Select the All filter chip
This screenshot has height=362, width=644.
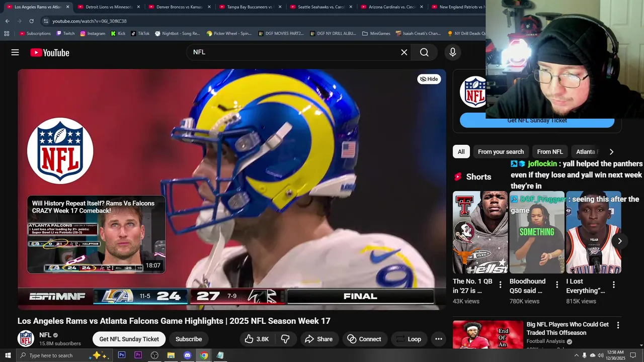(461, 152)
